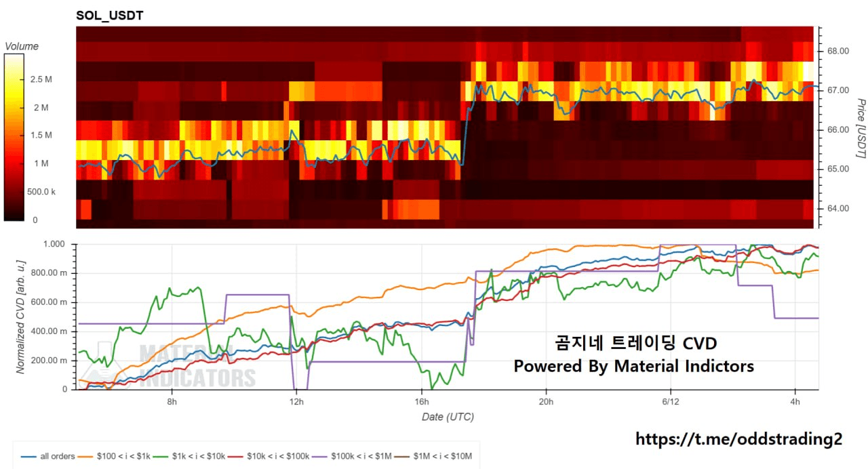This screenshot has width=868, height=469.
Task: Click the SOL_USDT chart title
Action: [110, 15]
